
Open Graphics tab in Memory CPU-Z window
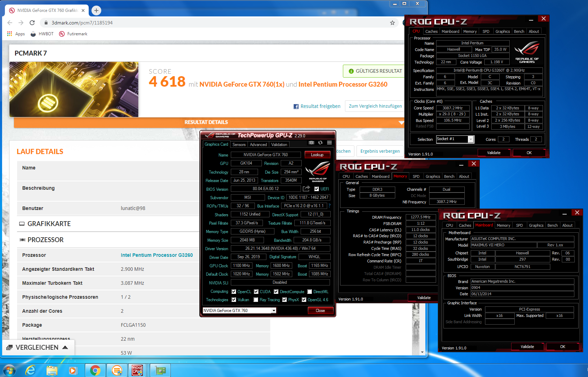point(433,176)
